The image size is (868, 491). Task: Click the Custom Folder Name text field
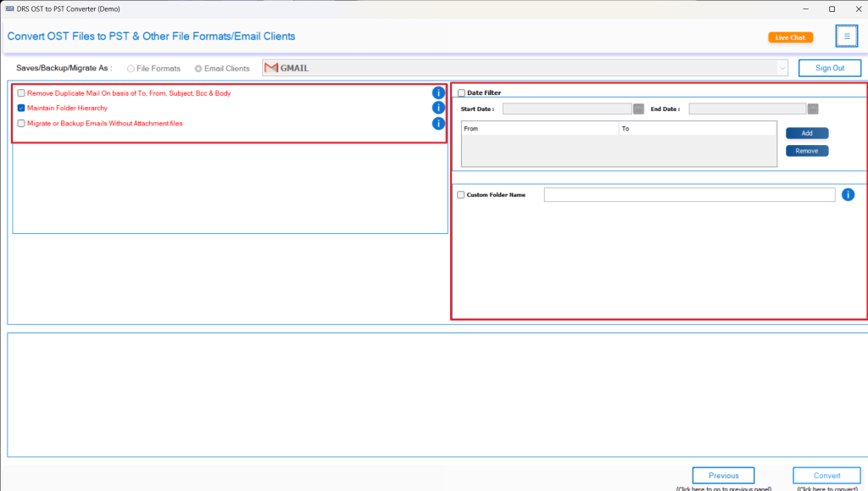tap(688, 194)
